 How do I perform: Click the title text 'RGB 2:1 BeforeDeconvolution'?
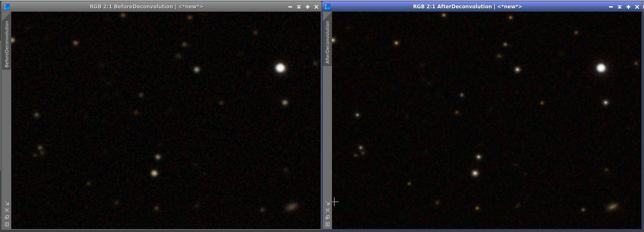point(131,7)
